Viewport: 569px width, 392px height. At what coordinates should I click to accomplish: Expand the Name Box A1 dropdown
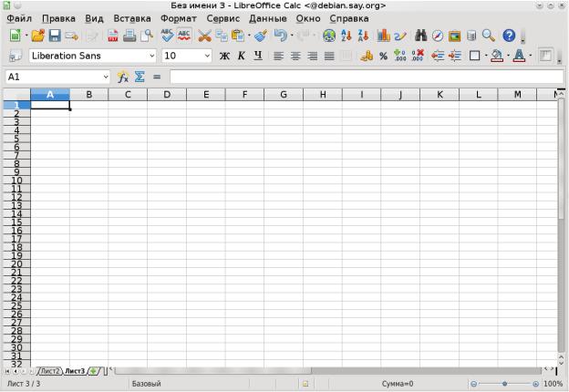pos(106,77)
